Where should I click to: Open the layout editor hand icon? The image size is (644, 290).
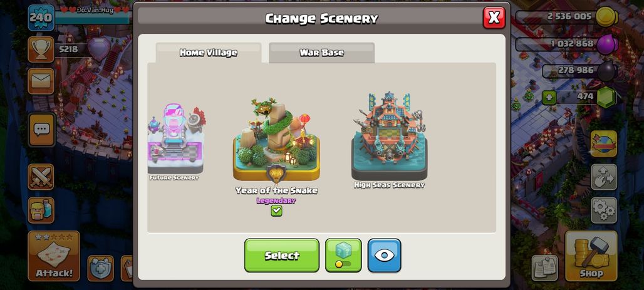coord(604,177)
